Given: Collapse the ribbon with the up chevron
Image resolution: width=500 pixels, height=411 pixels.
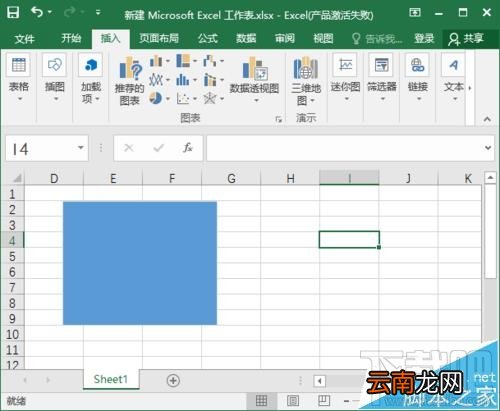Looking at the screenshot, I should (x=487, y=119).
